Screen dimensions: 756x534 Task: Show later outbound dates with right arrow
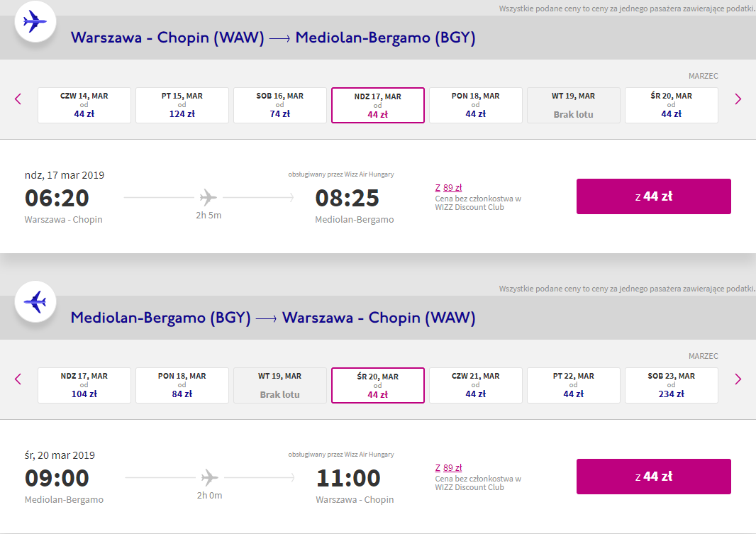[x=738, y=99]
